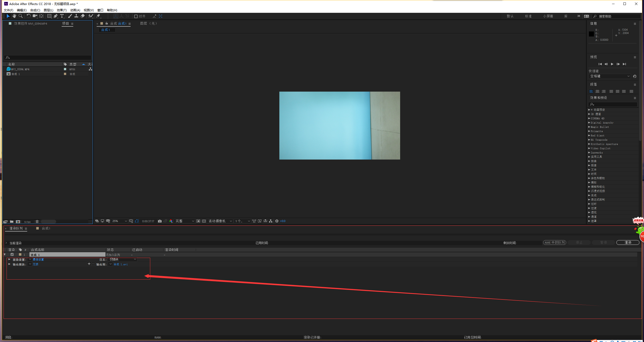Viewport: 644px width, 342px height.
Task: Open the 25% magnification dropdown
Action: coord(120,221)
